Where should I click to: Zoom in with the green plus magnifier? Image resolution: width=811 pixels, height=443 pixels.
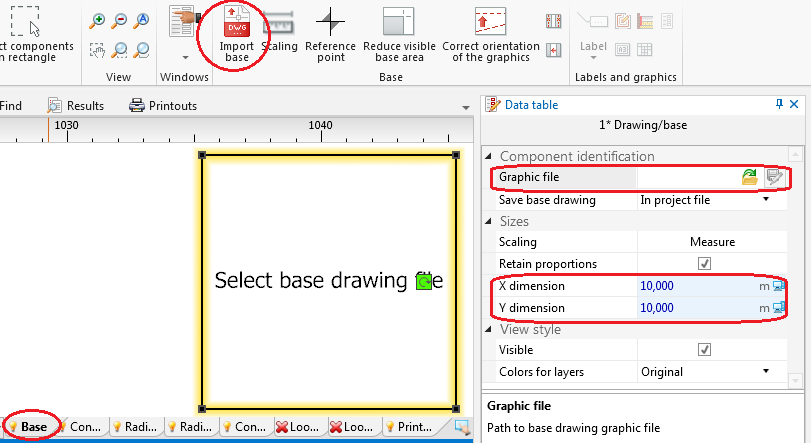97,21
